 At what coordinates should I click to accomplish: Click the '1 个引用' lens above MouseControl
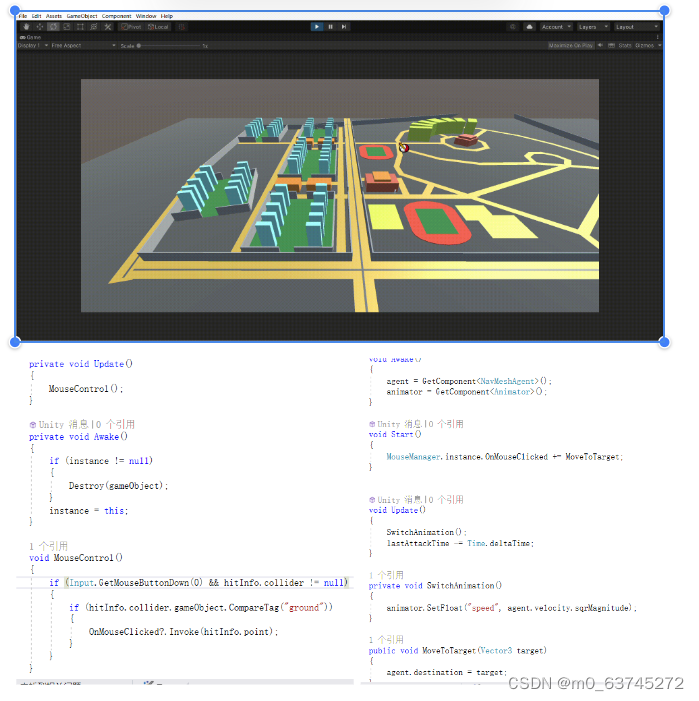point(49,546)
